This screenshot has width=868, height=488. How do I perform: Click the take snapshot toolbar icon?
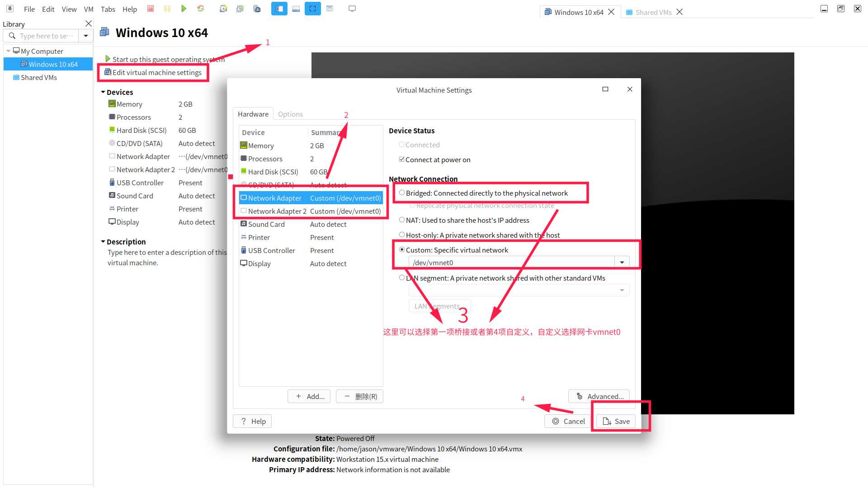click(223, 9)
